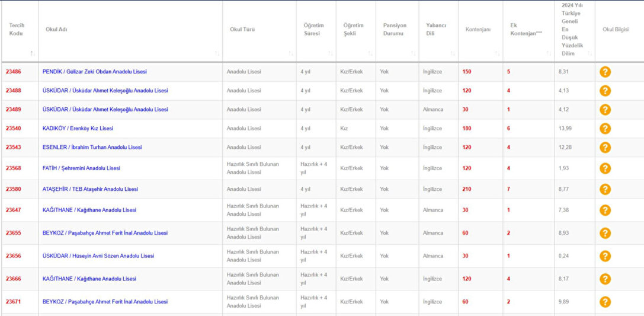Sort by 2024 Yüzdelik Dilim column
Viewport: 644px width, 316px height.
pos(589,54)
